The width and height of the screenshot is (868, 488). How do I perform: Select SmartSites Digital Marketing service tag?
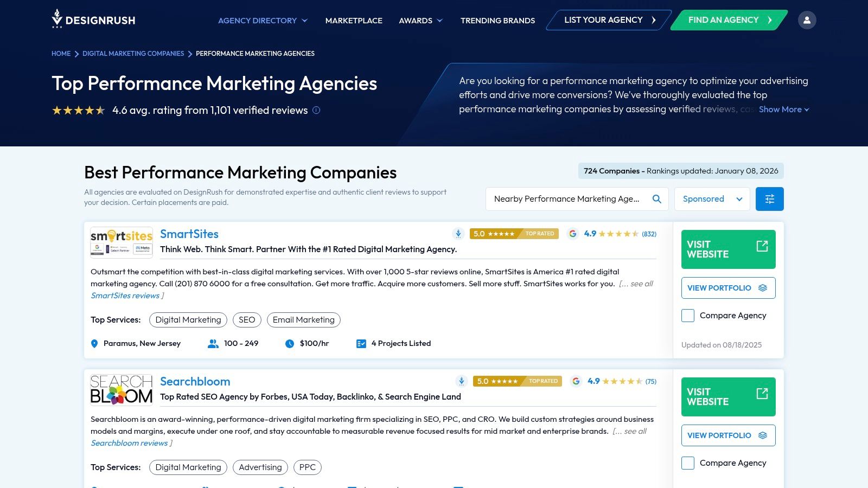coord(188,320)
